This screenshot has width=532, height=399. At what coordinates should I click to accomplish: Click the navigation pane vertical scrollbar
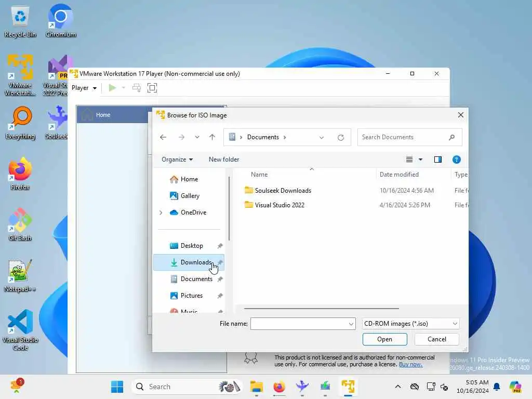click(x=229, y=209)
